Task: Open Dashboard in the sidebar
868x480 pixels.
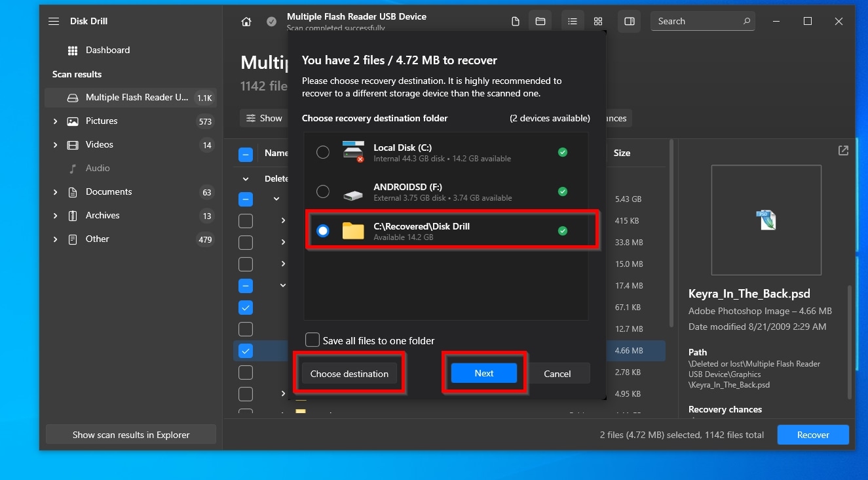Action: tap(107, 50)
